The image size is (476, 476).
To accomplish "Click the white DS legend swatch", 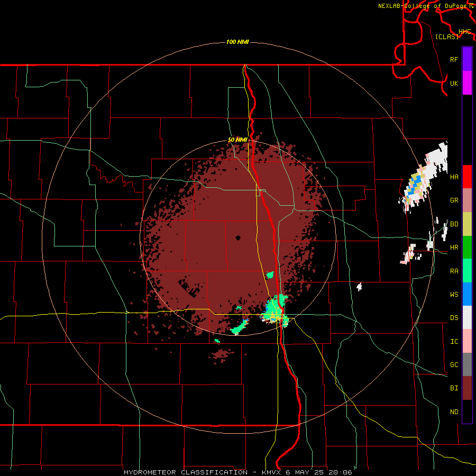I will pyautogui.click(x=467, y=317).
